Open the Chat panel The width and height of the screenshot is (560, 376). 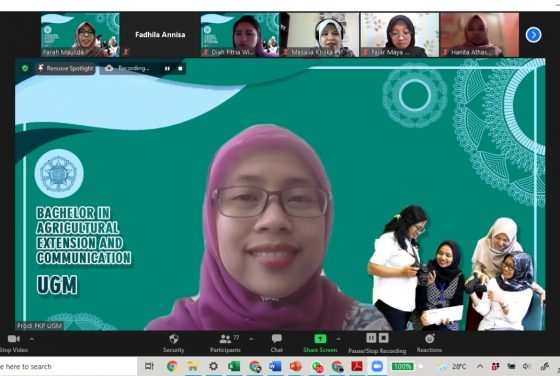[x=277, y=343]
